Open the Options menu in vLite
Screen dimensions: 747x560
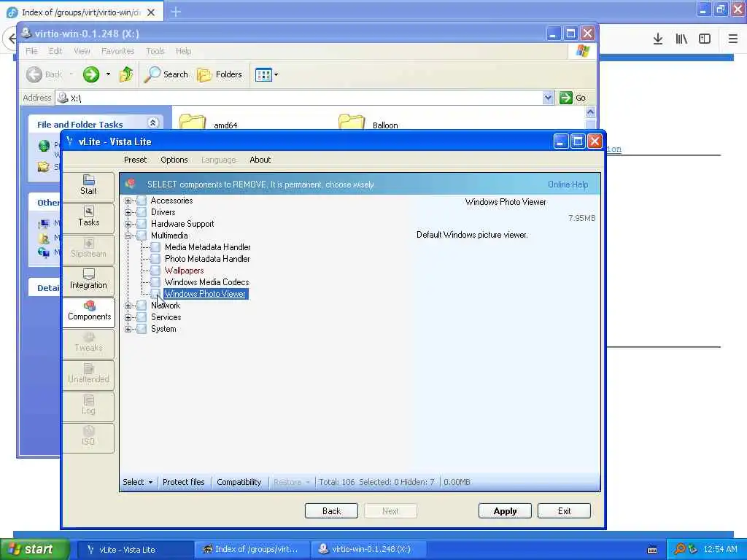pyautogui.click(x=174, y=160)
